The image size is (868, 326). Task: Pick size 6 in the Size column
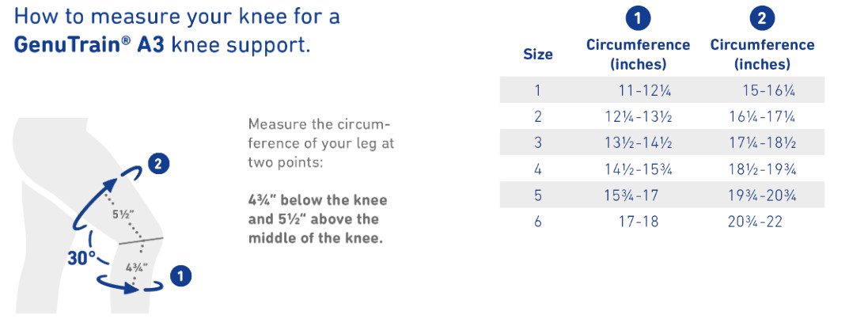coord(538,222)
